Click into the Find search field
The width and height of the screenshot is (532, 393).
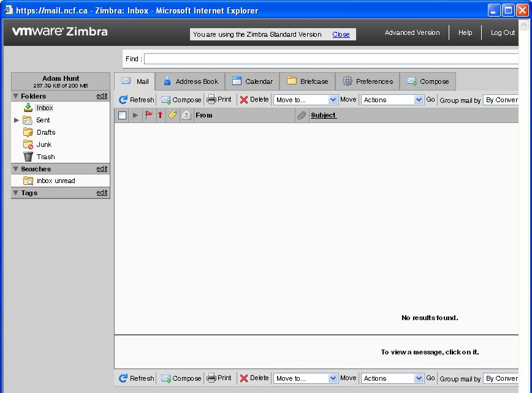(331, 59)
